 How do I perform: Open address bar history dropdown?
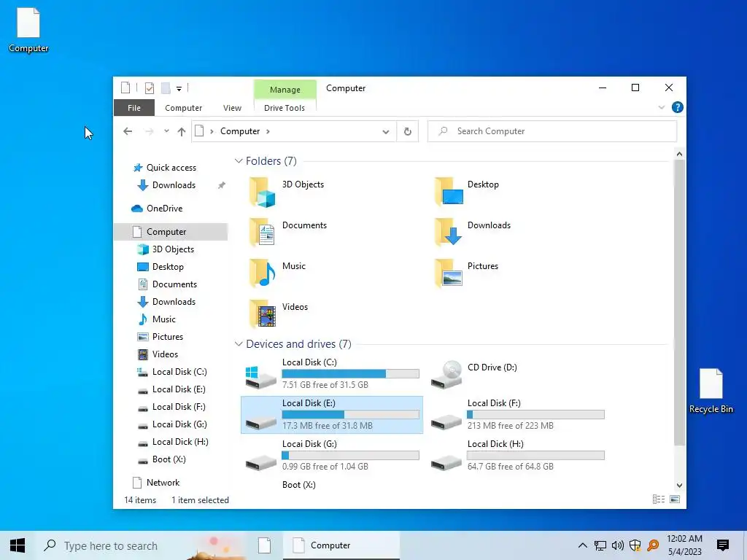pos(385,132)
